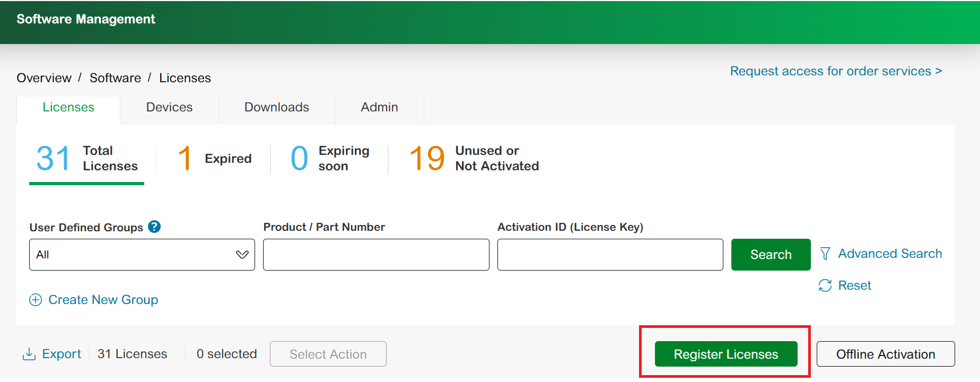Open the Downloads tab
This screenshot has width=980, height=382.
[277, 107]
